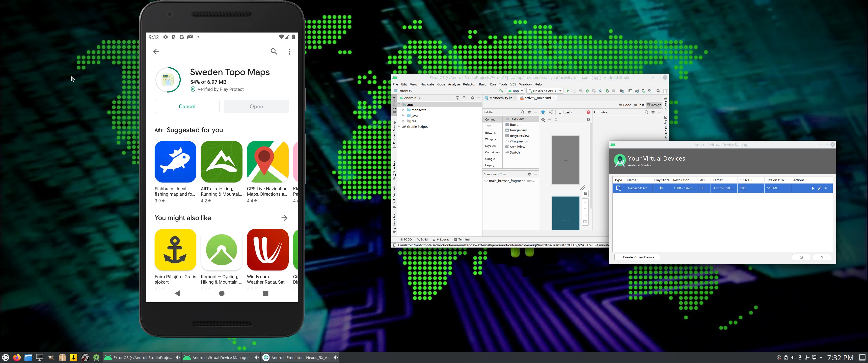Toggle the Build Variants side panel
Image resolution: width=868 pixels, height=363 pixels.
point(394,197)
